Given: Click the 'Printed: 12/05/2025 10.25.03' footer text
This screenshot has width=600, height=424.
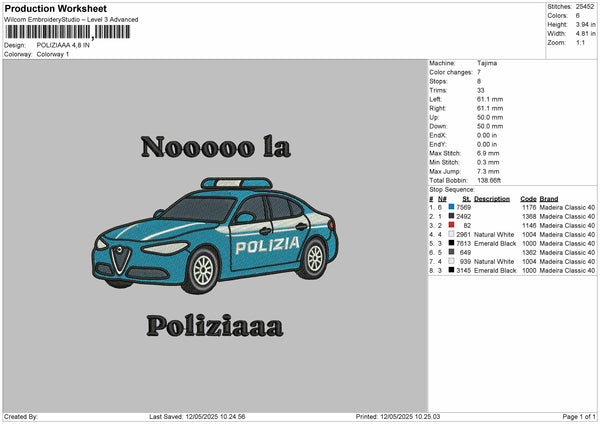Looking at the screenshot, I should tap(398, 416).
